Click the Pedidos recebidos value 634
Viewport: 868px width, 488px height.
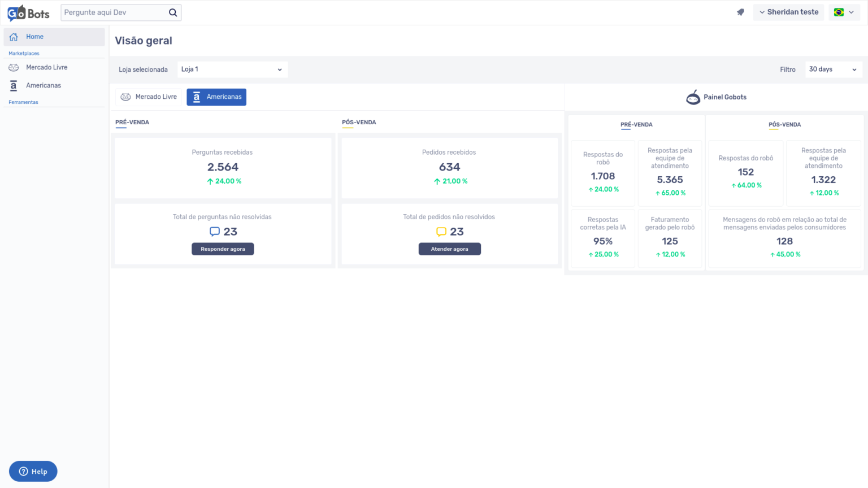click(450, 167)
